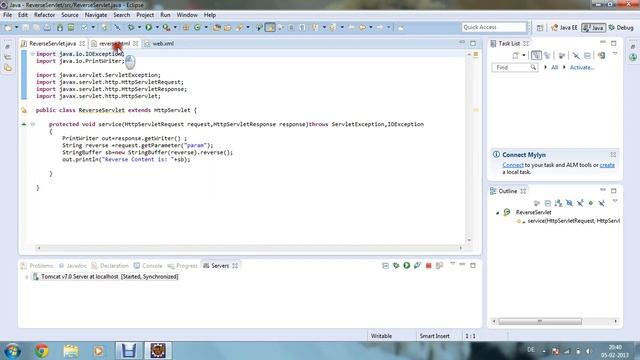Click the Outline panel horizontal scrollbar thumb

[x=540, y=321]
